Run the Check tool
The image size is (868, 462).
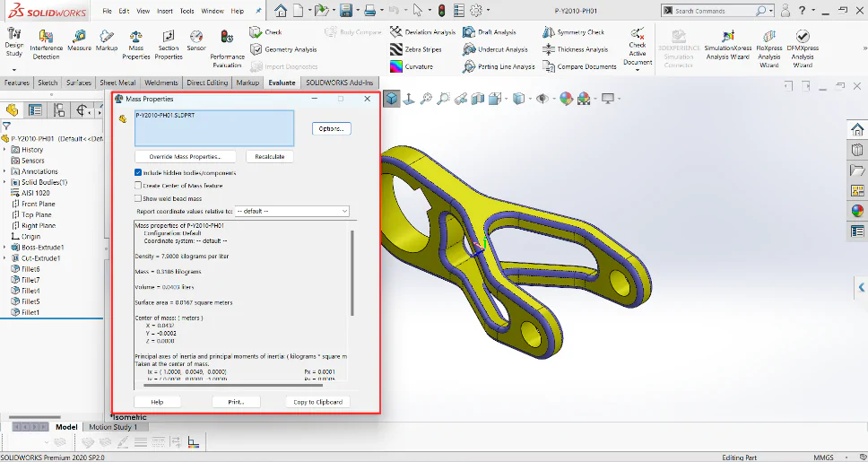pyautogui.click(x=265, y=32)
